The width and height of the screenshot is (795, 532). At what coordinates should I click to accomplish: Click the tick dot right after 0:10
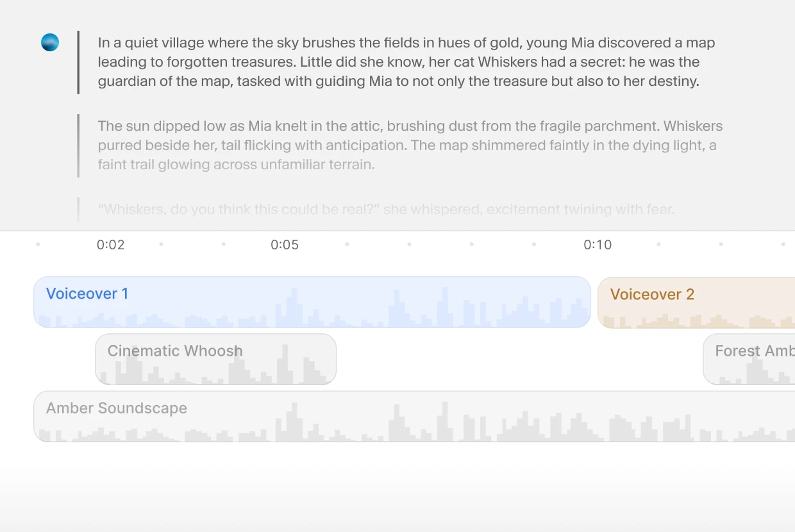pos(658,244)
